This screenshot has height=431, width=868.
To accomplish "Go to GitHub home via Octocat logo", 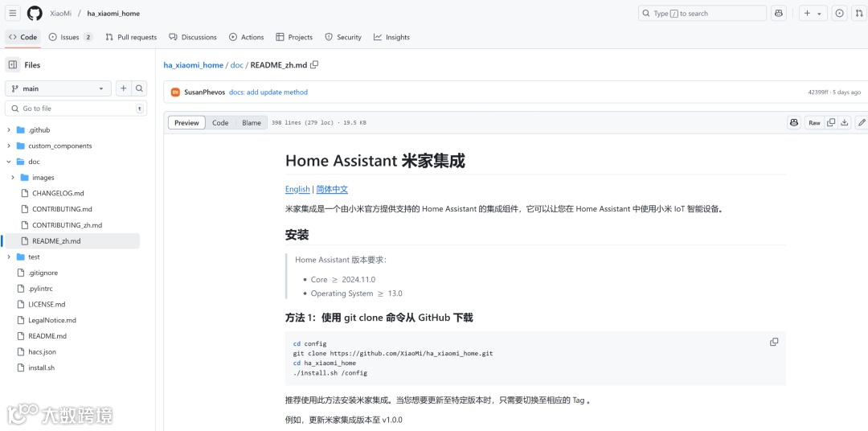I will (x=35, y=14).
